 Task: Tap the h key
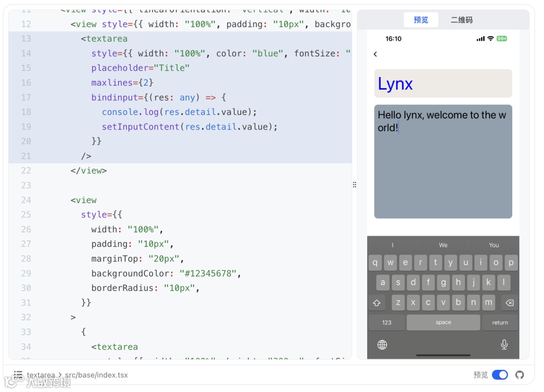click(458, 282)
